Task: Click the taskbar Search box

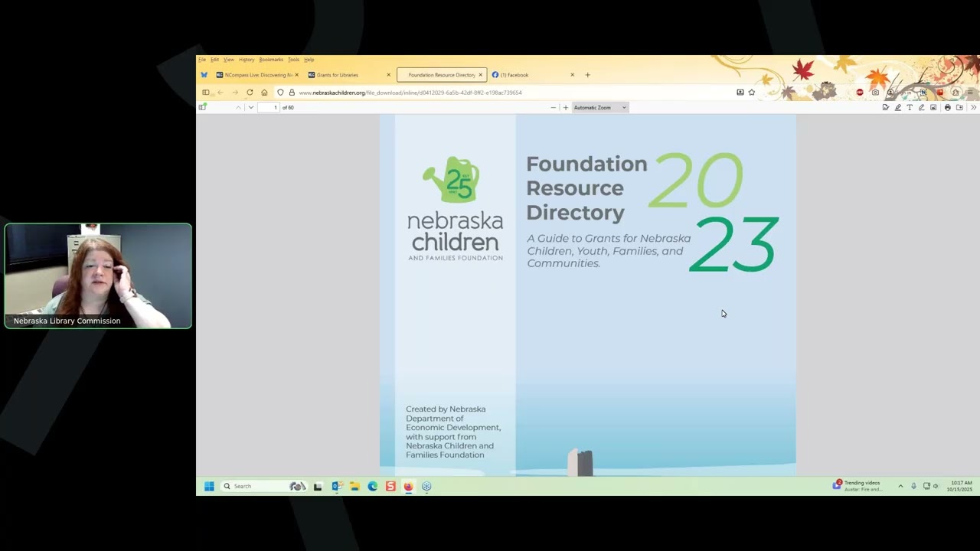Action: (x=264, y=486)
